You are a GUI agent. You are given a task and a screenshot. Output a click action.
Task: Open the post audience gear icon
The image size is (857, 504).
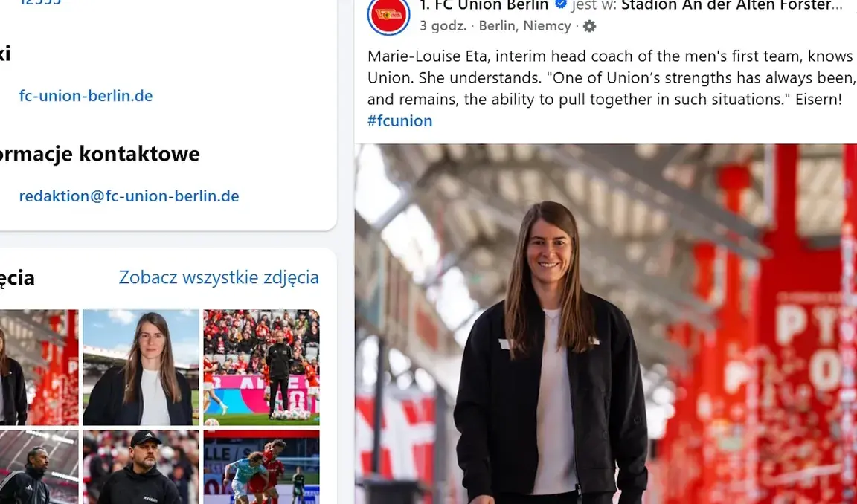pos(589,26)
